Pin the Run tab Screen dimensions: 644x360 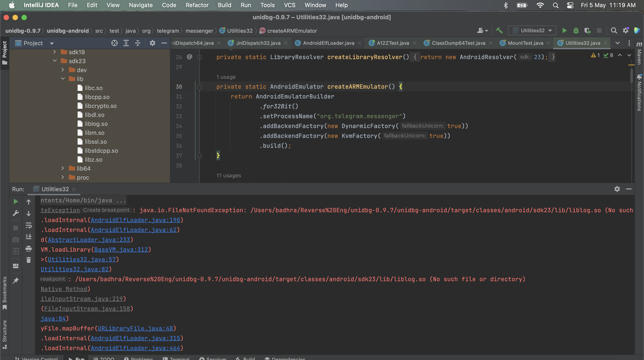pyautogui.click(x=15, y=281)
